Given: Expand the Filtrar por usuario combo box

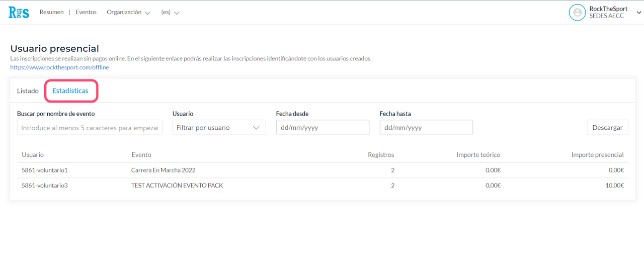Looking at the screenshot, I should [219, 128].
